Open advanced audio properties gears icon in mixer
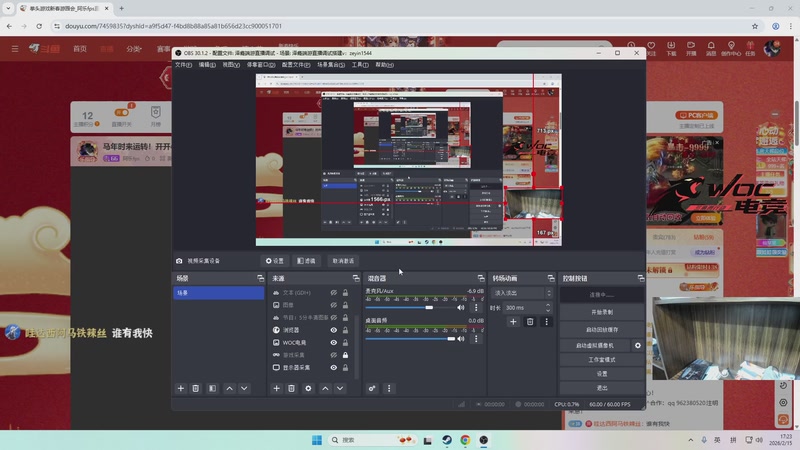The width and height of the screenshot is (800, 450). click(x=372, y=389)
